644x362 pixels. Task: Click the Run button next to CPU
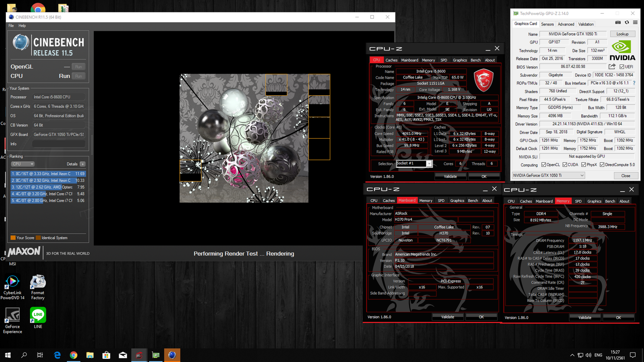[x=78, y=76]
